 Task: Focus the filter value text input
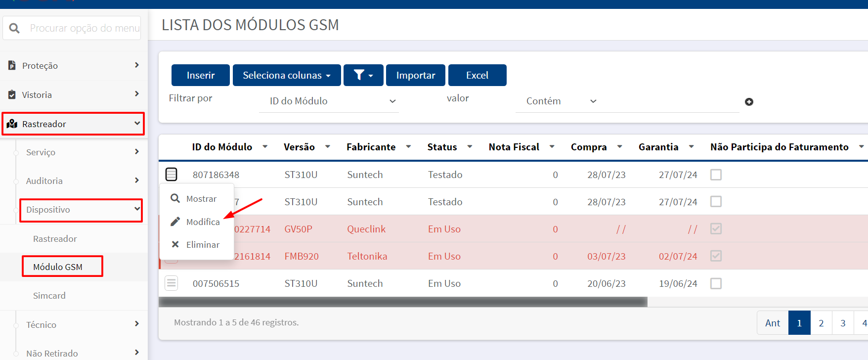click(672, 101)
